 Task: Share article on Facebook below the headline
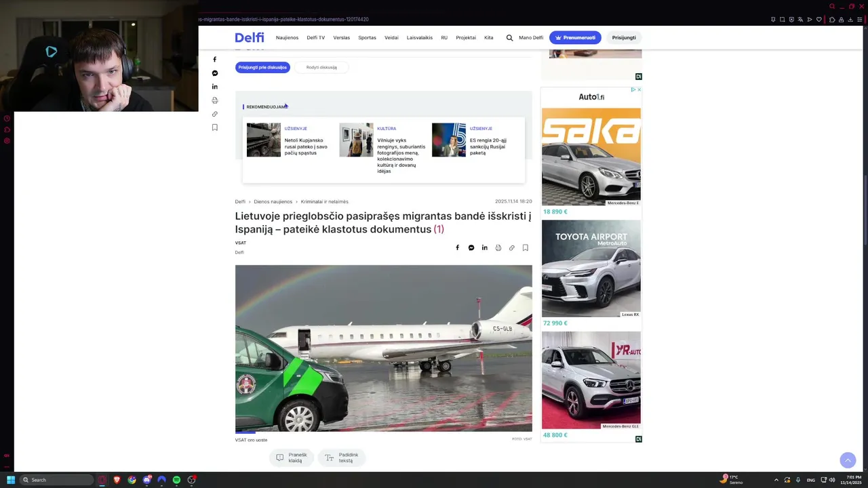pyautogui.click(x=458, y=248)
